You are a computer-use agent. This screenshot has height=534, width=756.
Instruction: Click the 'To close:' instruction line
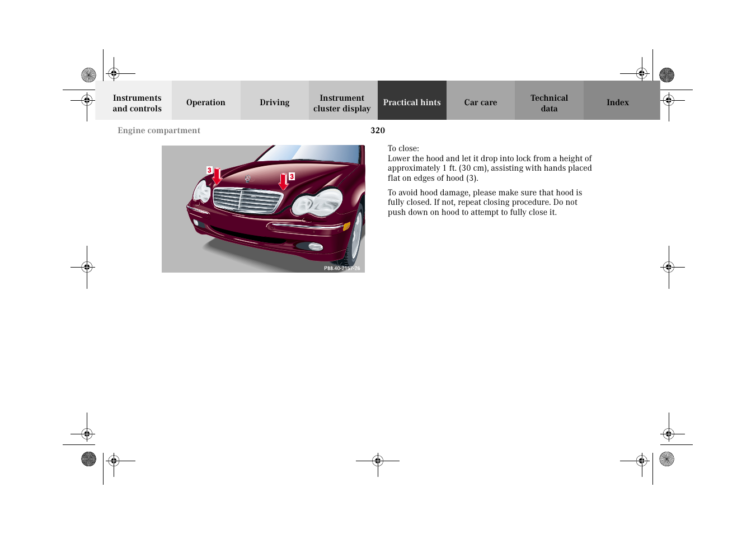(403, 148)
